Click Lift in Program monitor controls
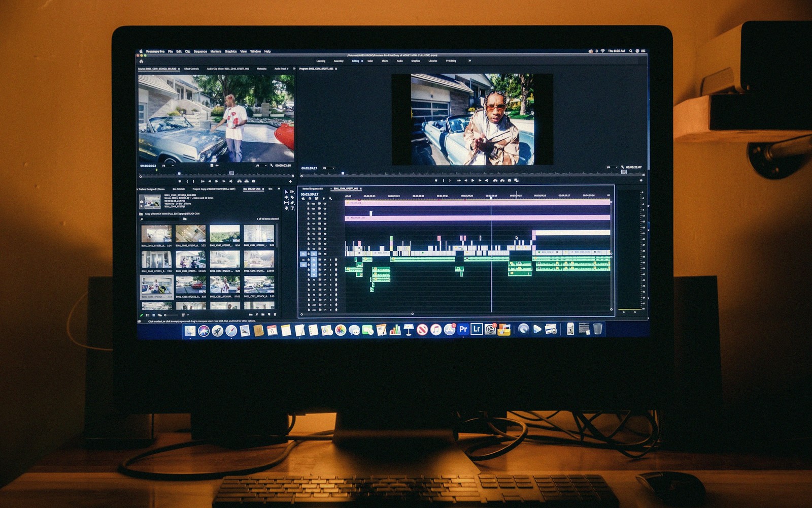The height and width of the screenshot is (508, 812). click(x=495, y=180)
